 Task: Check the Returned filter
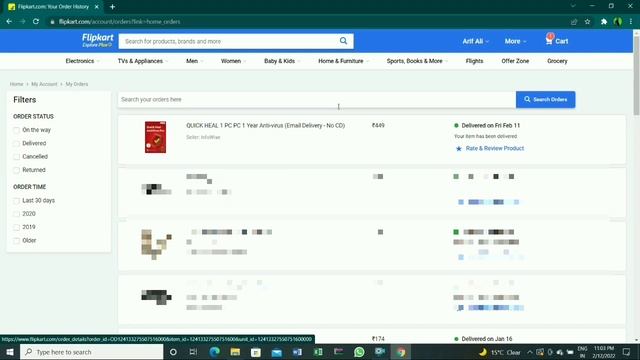(16, 170)
